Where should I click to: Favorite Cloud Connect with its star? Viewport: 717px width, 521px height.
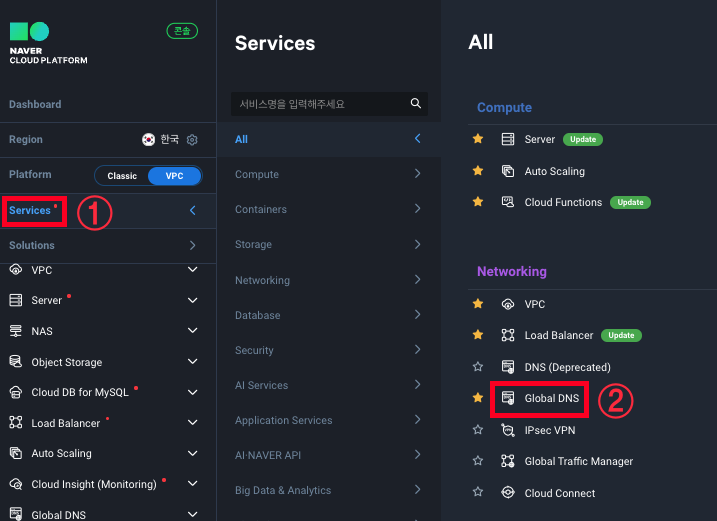(x=478, y=492)
